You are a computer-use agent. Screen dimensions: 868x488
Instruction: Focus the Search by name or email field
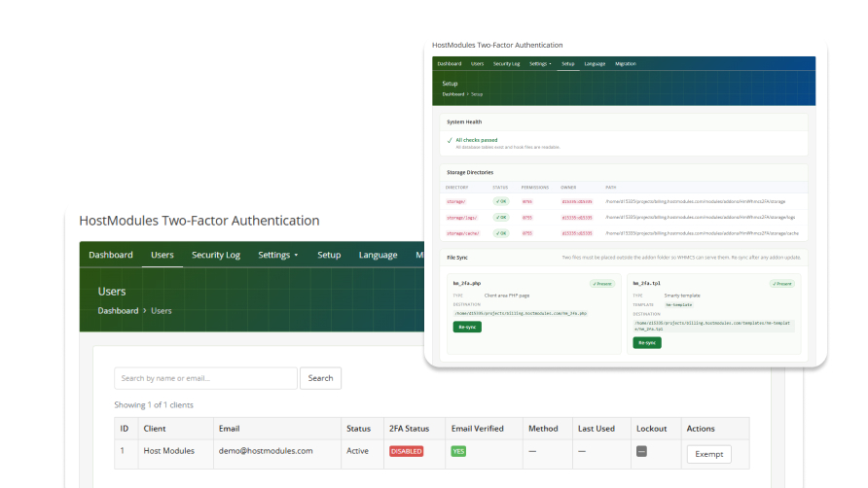[206, 378]
